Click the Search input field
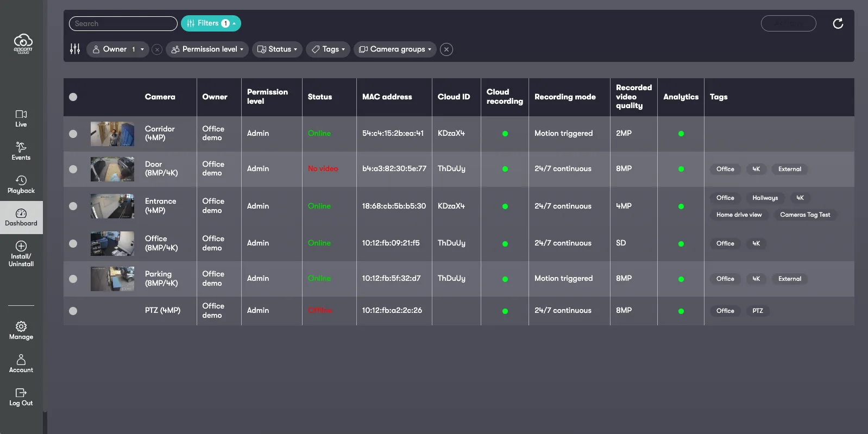This screenshot has height=434, width=868. [x=123, y=23]
